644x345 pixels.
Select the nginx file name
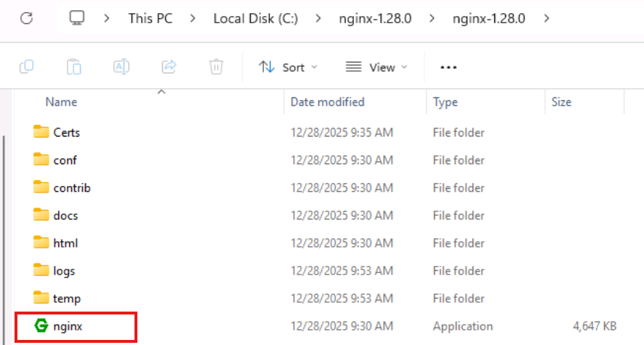[68, 327]
